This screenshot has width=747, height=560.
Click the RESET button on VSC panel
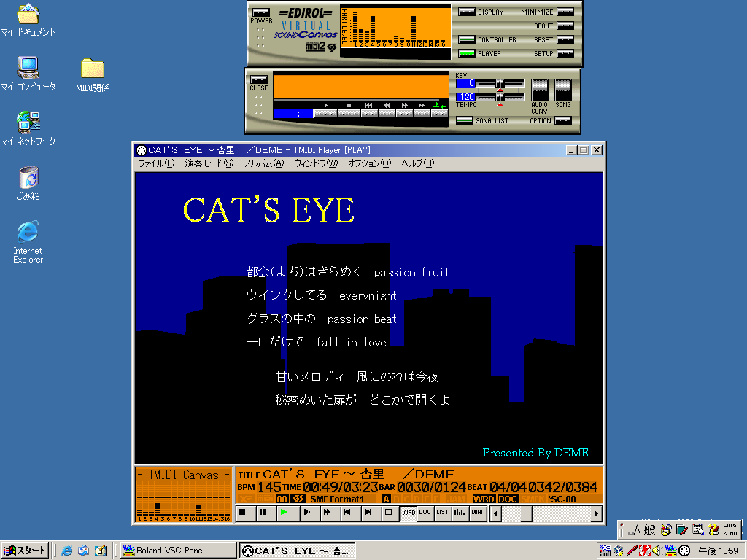pos(565,39)
